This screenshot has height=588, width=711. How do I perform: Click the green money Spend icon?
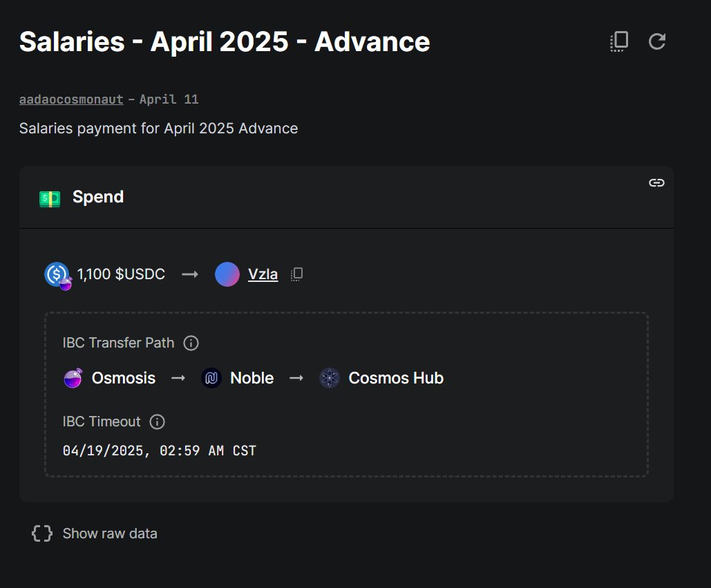pos(50,198)
